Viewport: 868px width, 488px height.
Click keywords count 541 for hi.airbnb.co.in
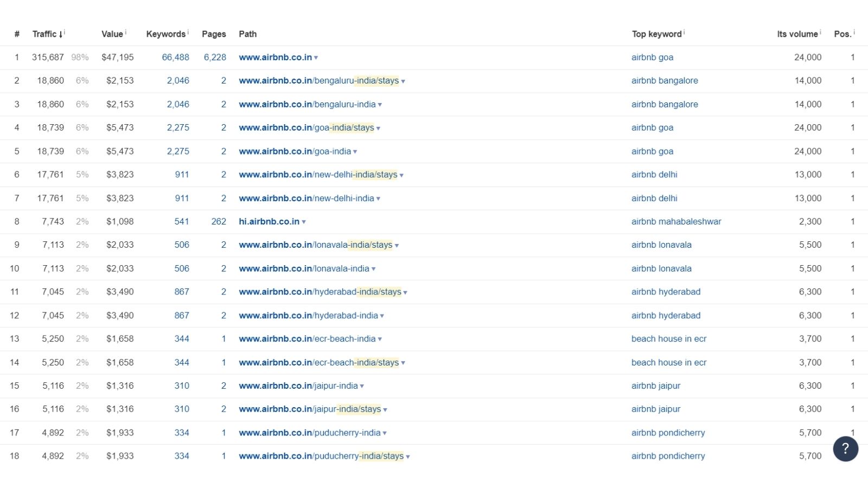click(x=182, y=221)
